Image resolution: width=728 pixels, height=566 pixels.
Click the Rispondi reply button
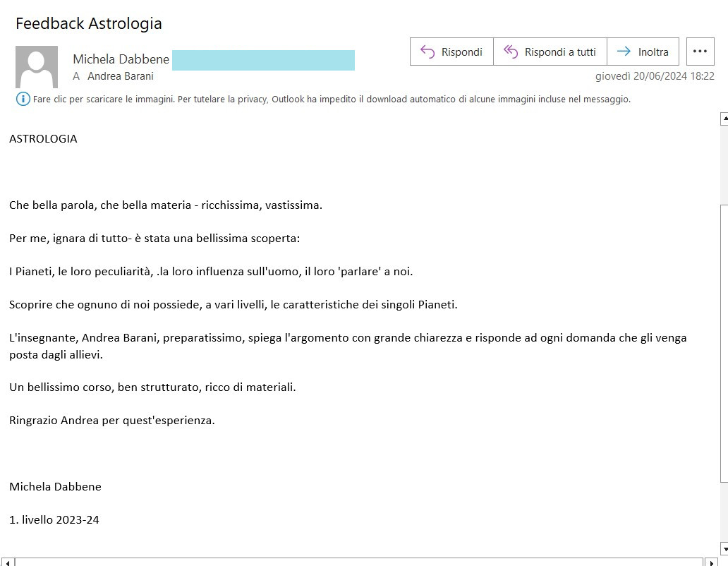tap(451, 52)
